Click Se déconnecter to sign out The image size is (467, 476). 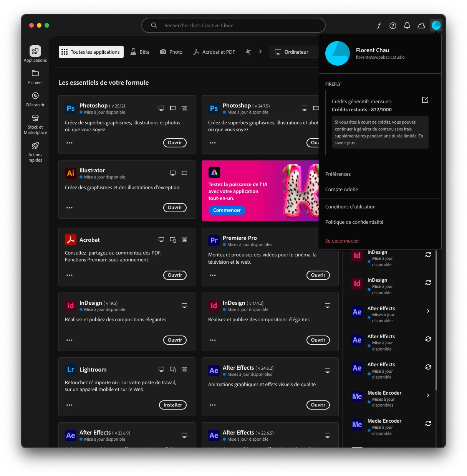click(x=342, y=241)
